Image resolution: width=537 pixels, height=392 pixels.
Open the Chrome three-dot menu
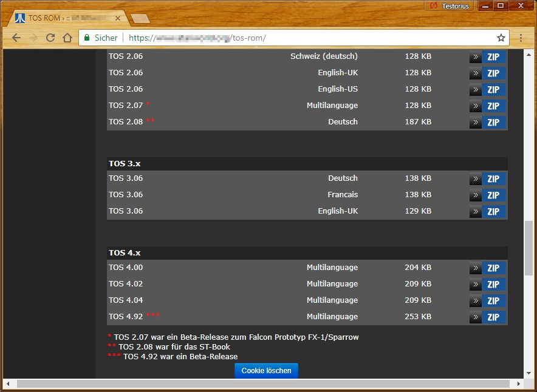click(x=521, y=38)
